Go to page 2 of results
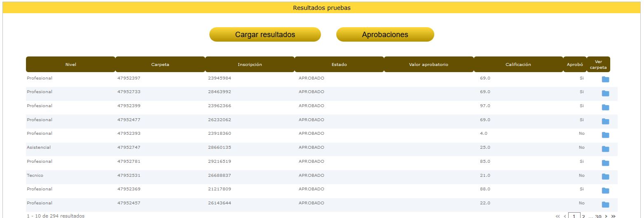The image size is (644, 218). coord(583,216)
